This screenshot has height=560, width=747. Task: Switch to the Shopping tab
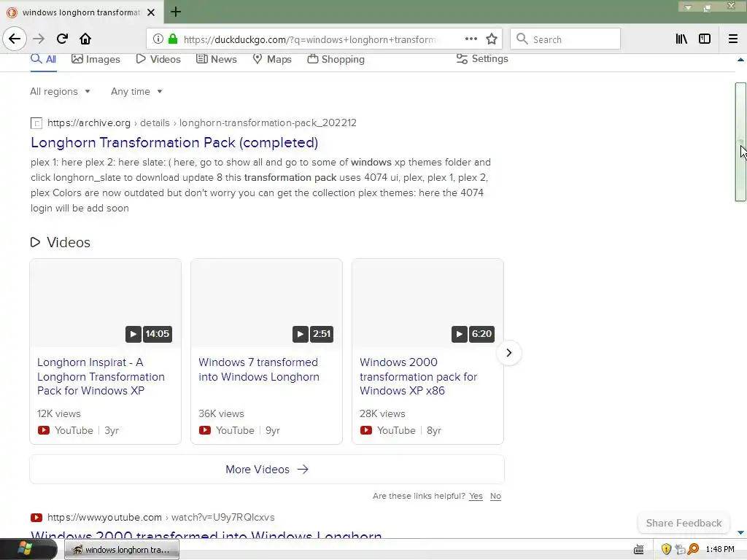click(336, 60)
